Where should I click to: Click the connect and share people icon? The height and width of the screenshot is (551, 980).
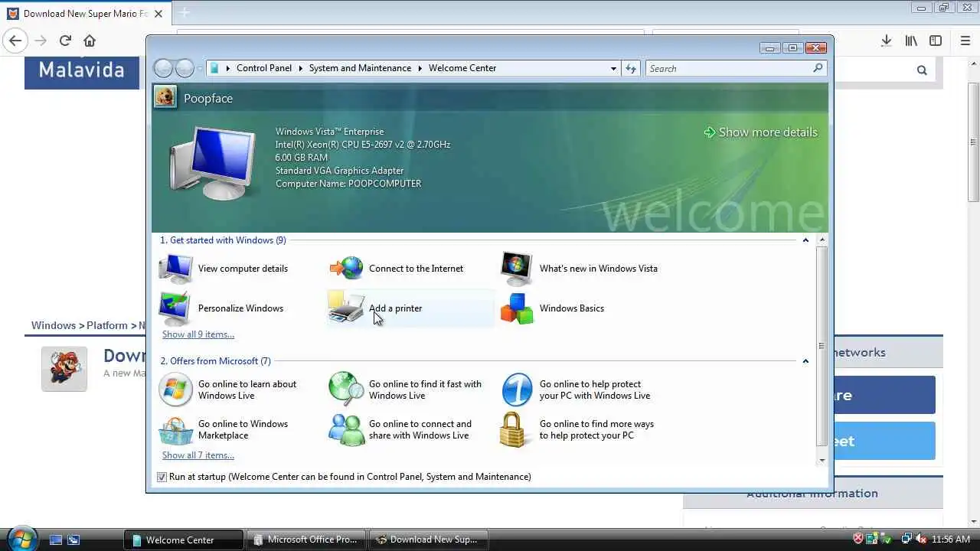click(x=347, y=429)
